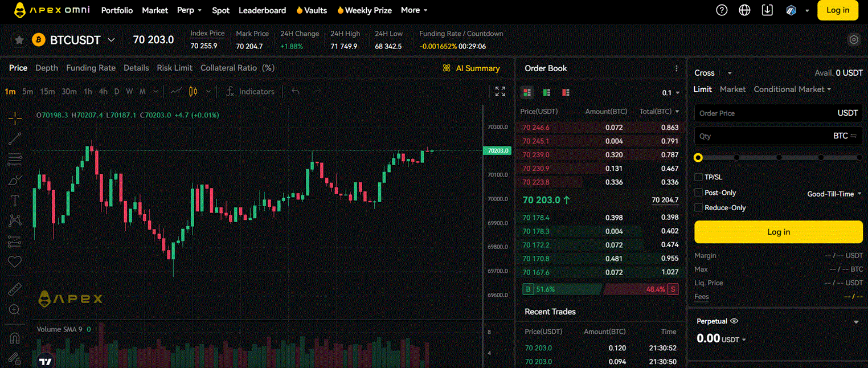Screen dimensions: 868x368
Task: Switch to the Depth tab
Action: click(x=47, y=68)
